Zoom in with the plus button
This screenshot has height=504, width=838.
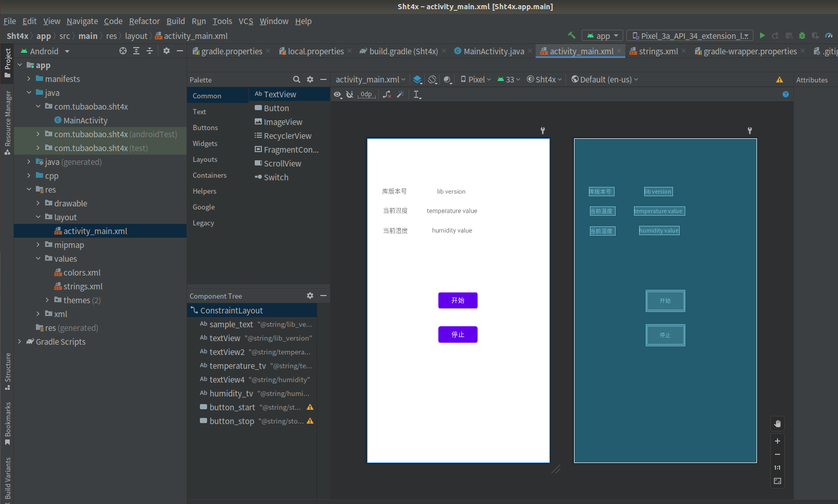[778, 441]
